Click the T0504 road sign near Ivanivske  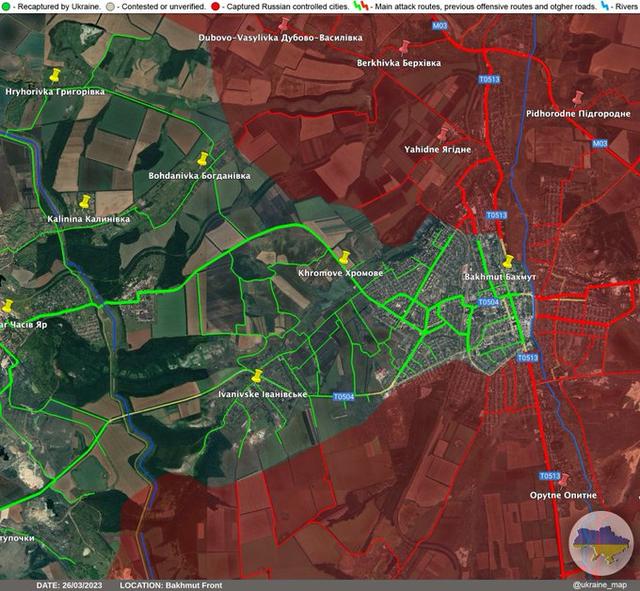click(x=343, y=397)
